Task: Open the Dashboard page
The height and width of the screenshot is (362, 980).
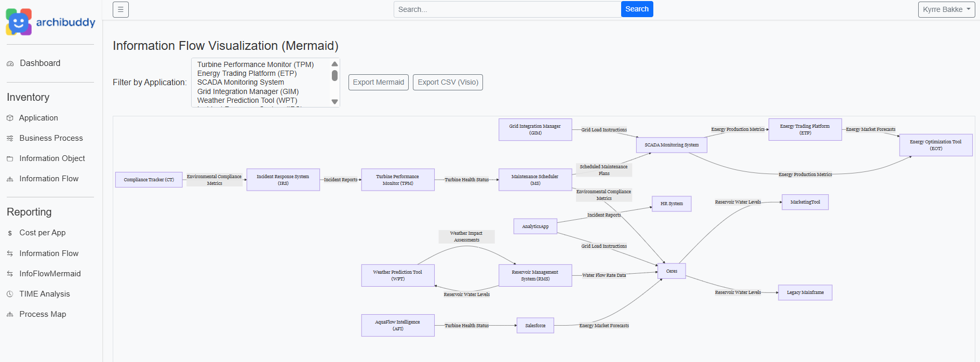Action: 40,63
